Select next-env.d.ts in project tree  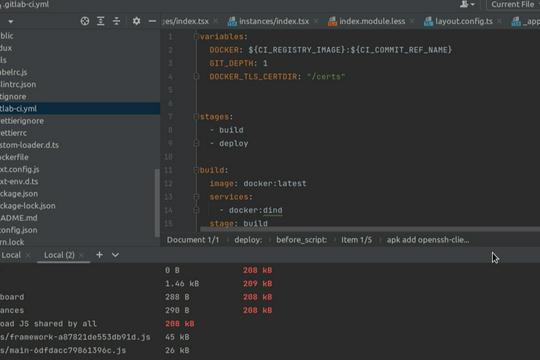pos(19,182)
